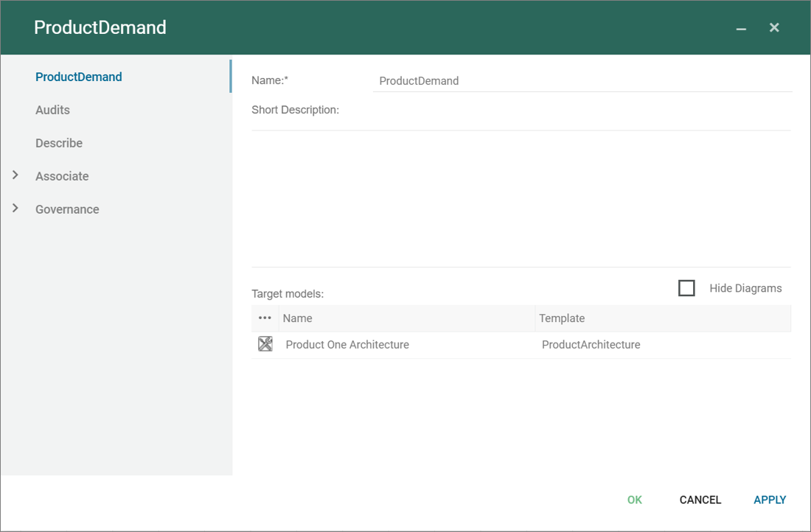Image resolution: width=811 pixels, height=532 pixels.
Task: Click the CANCEL button
Action: click(x=700, y=500)
